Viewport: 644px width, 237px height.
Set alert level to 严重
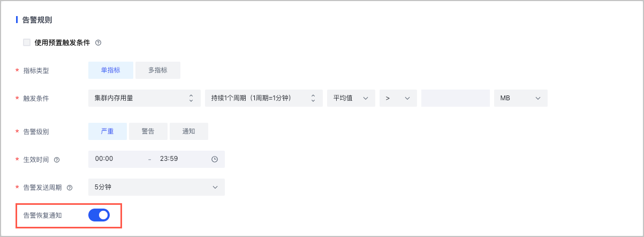tap(107, 131)
